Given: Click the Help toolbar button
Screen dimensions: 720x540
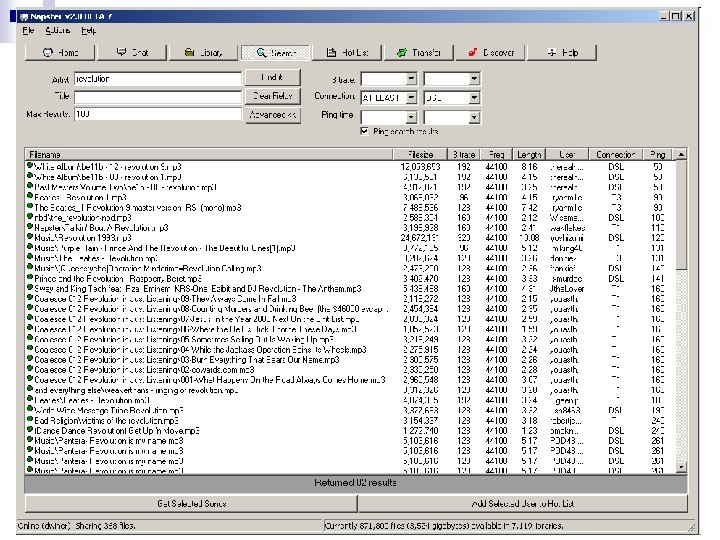Looking at the screenshot, I should (x=562, y=53).
